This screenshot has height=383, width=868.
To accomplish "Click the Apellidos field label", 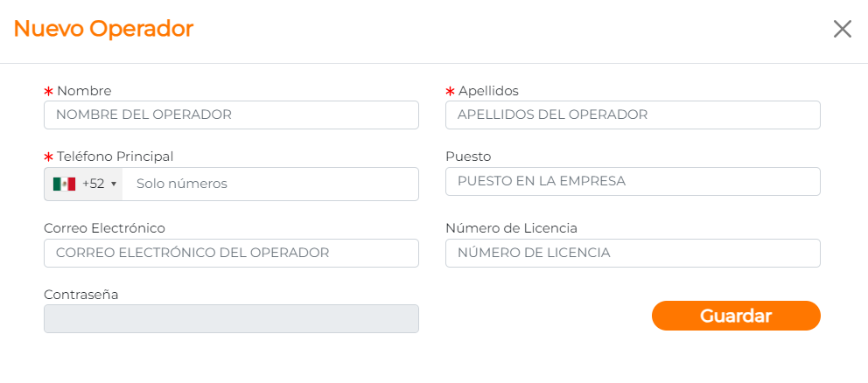I will coord(488,90).
